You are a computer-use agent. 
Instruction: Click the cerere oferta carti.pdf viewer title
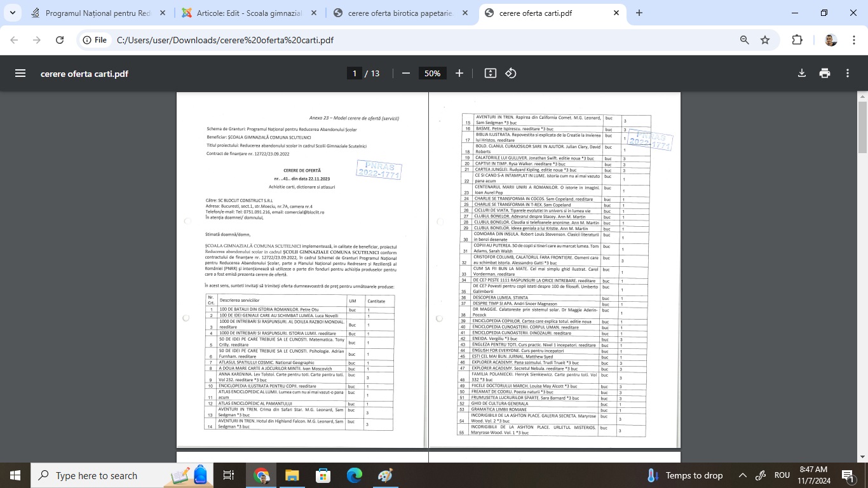pyautogui.click(x=85, y=74)
